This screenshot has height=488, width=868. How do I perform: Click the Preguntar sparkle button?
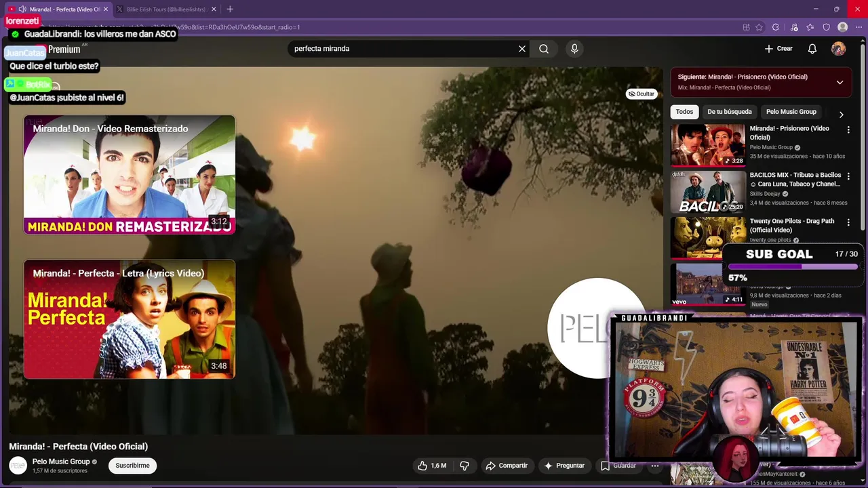tap(564, 466)
